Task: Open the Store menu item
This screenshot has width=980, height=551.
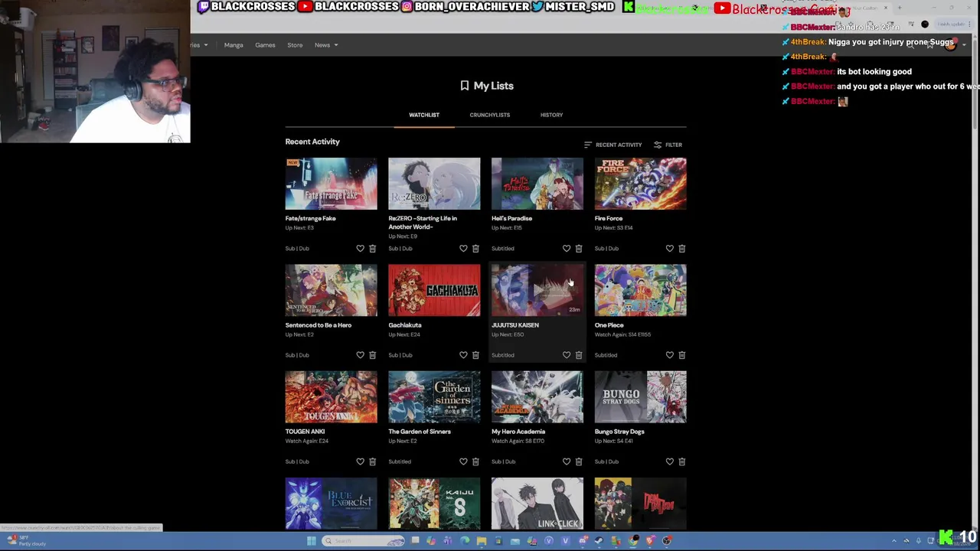Action: pyautogui.click(x=295, y=45)
